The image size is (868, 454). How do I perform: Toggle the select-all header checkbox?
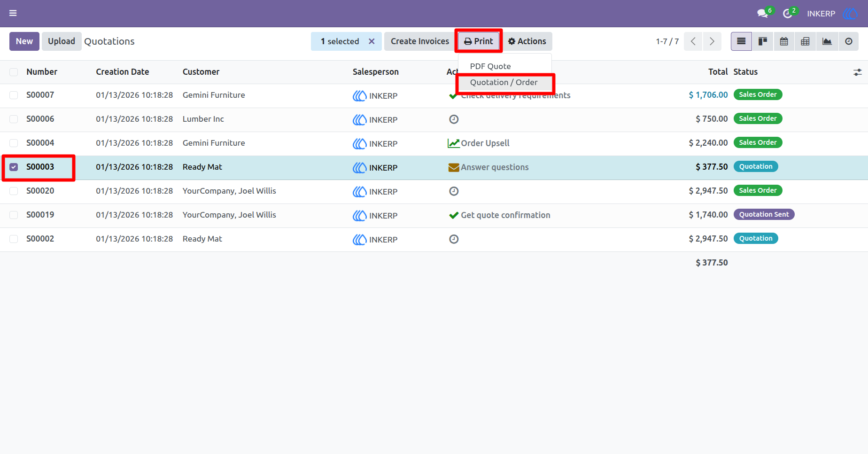click(14, 72)
